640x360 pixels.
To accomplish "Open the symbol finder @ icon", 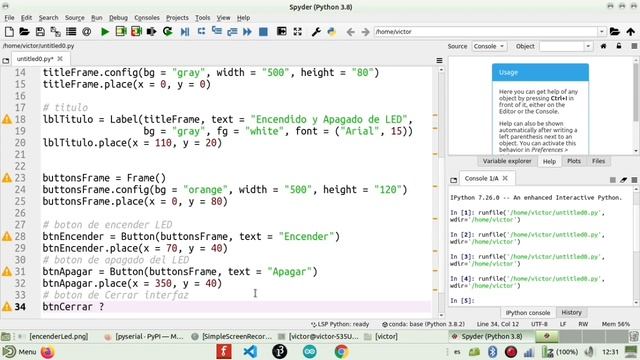I will pyautogui.click(x=87, y=31).
